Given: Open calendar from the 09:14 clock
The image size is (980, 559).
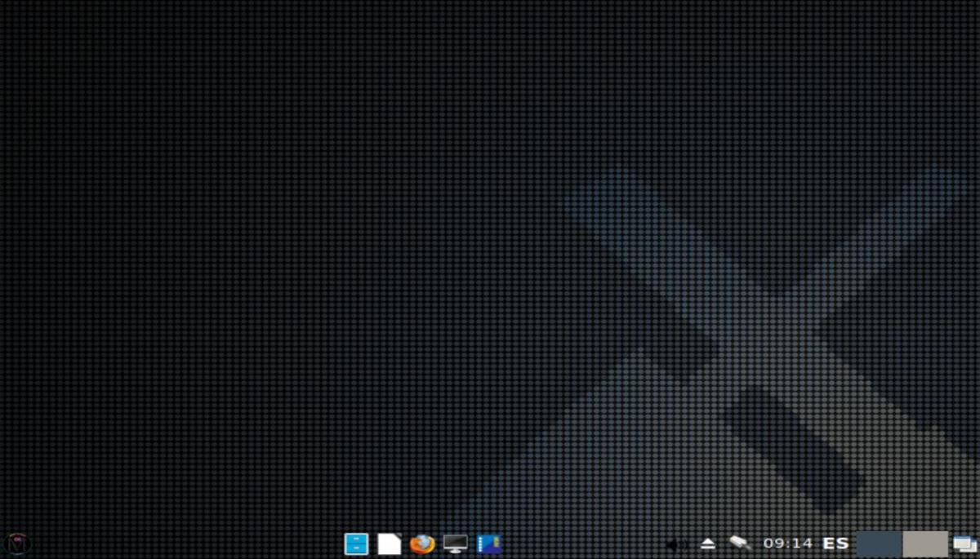Looking at the screenshot, I should (787, 543).
